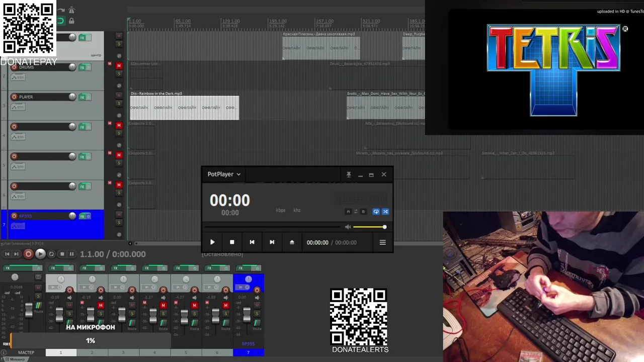Set A-B repeat point B in PotPlayer

[x=364, y=212]
